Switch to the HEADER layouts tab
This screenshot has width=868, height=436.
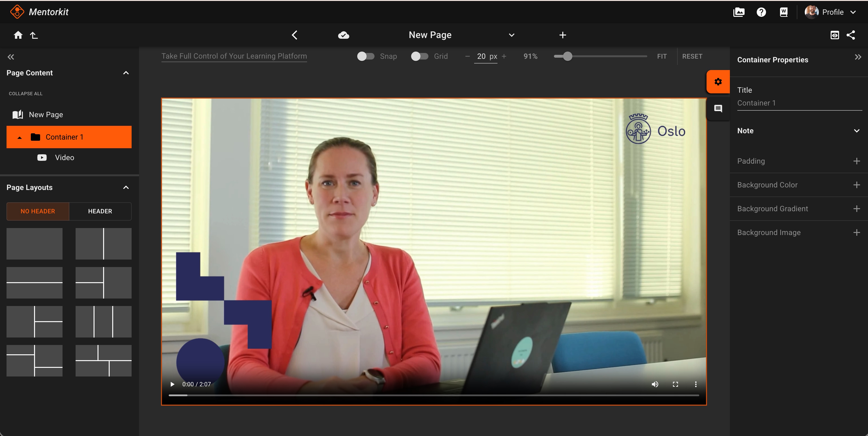100,211
